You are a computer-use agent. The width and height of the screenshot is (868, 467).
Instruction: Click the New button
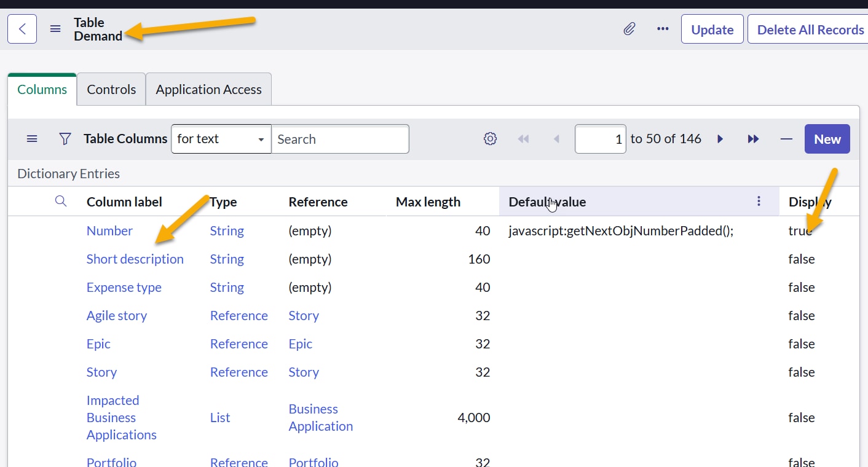(827, 139)
